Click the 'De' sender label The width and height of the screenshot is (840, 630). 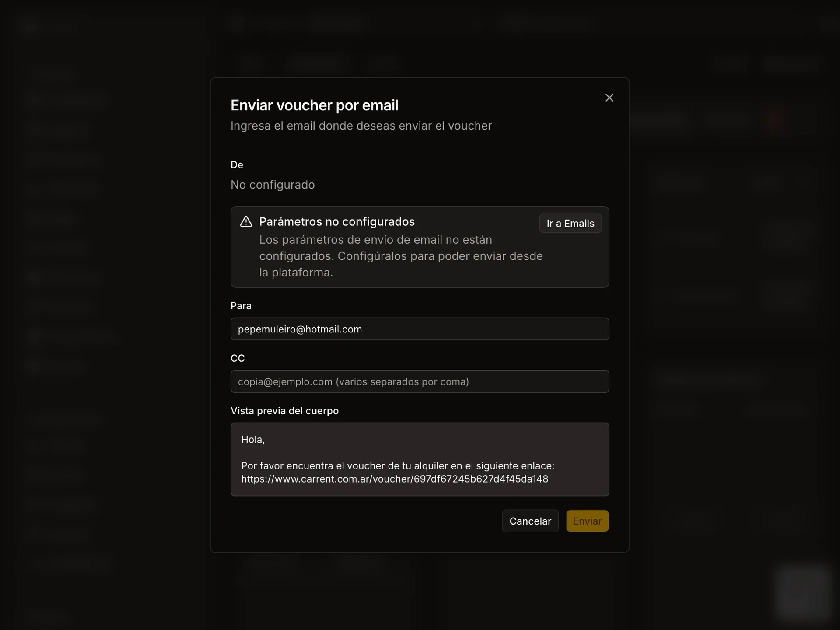point(237,165)
